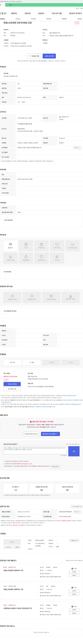Click the 인터넷피해구제센터 link
This screenshot has width=83, height=644.
22,464
